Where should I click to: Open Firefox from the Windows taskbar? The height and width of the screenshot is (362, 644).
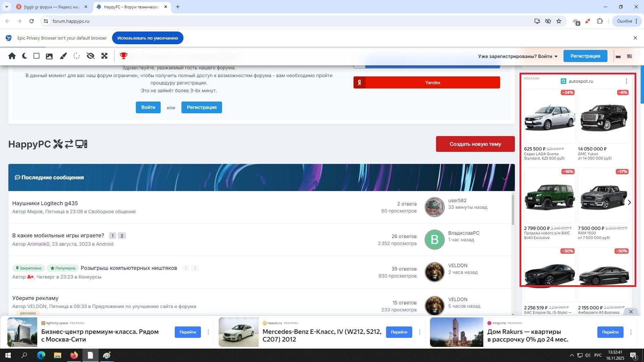coord(74,355)
